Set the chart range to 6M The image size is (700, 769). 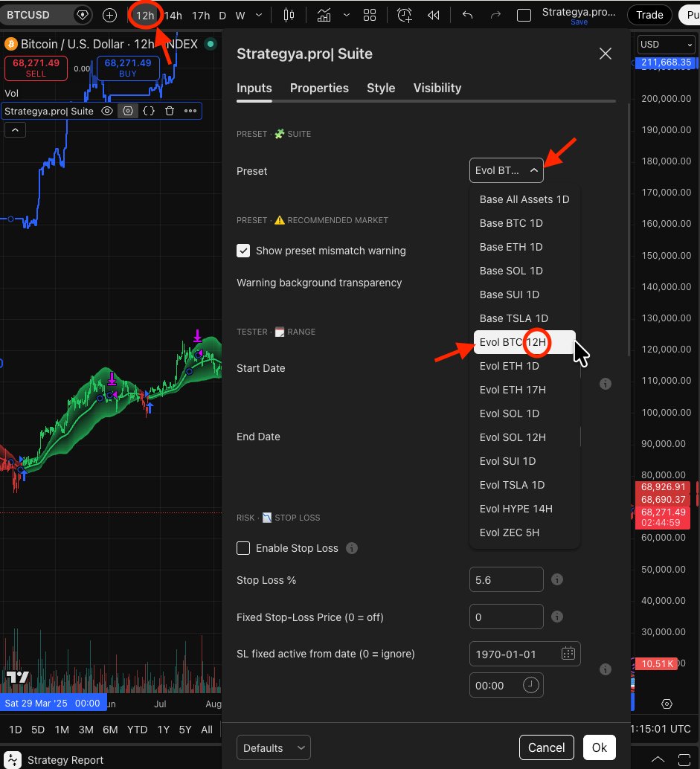(x=110, y=730)
